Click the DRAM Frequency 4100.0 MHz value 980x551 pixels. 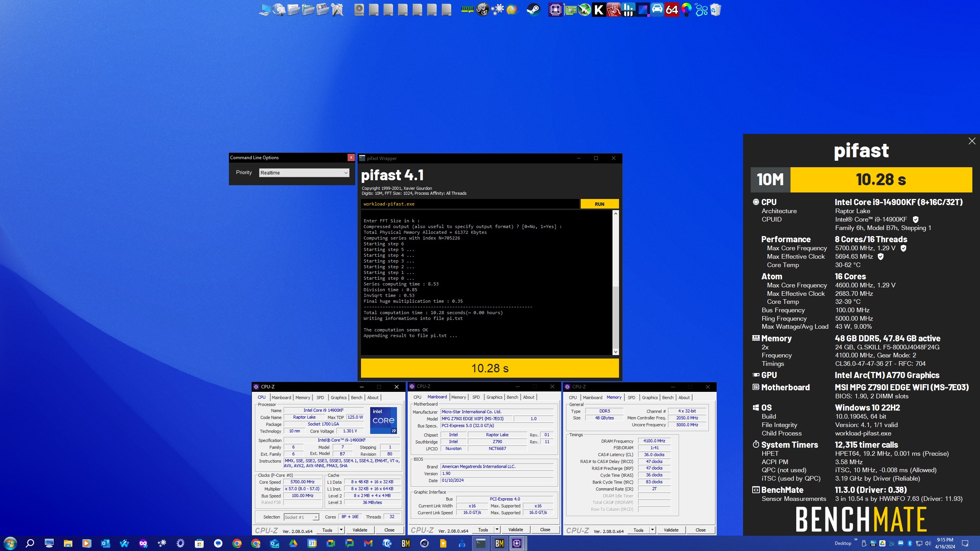click(654, 441)
